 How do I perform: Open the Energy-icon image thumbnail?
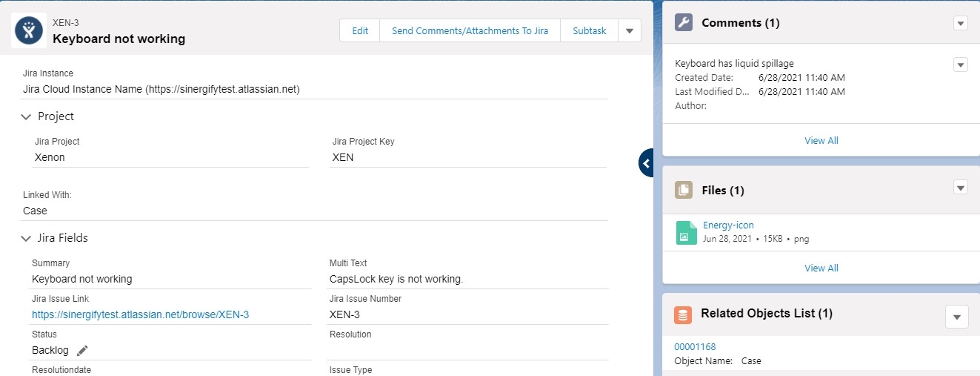[x=687, y=233]
